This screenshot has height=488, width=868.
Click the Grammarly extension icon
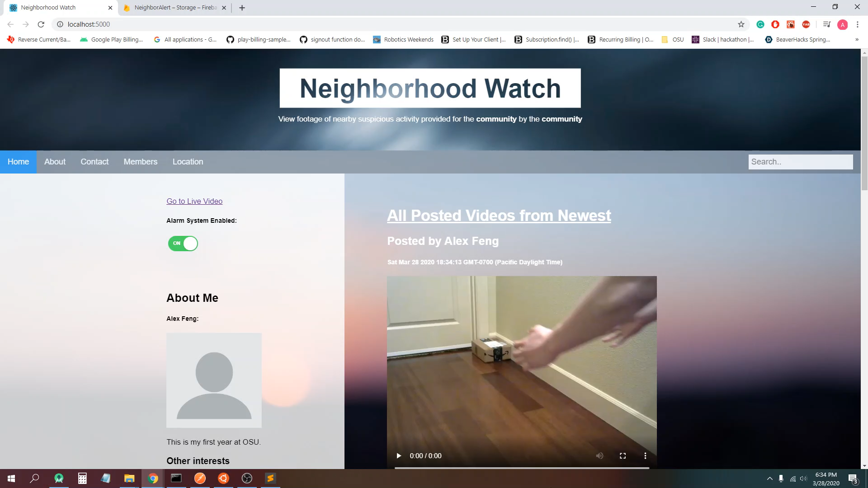coord(760,24)
